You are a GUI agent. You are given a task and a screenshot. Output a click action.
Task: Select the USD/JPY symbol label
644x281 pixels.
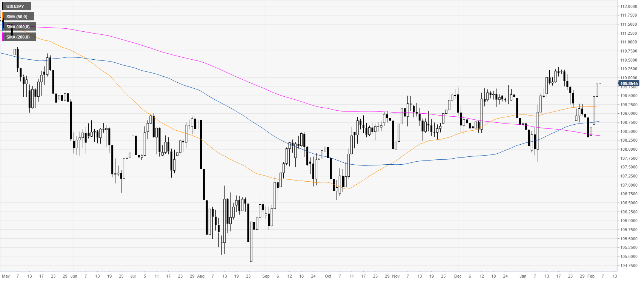pyautogui.click(x=15, y=6)
